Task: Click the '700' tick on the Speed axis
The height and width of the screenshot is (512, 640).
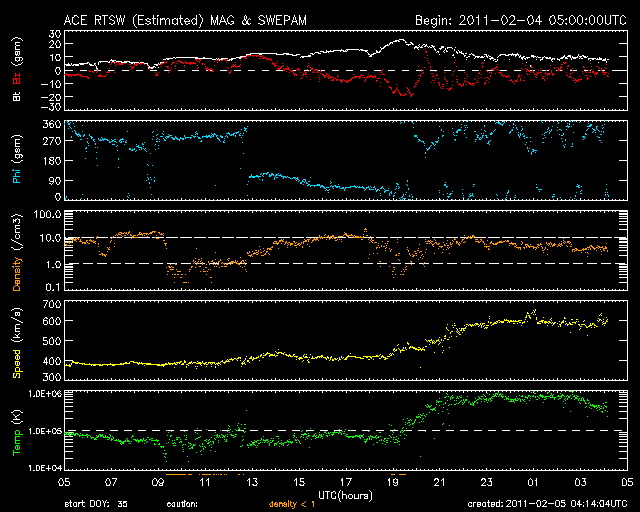Action: tap(52, 304)
